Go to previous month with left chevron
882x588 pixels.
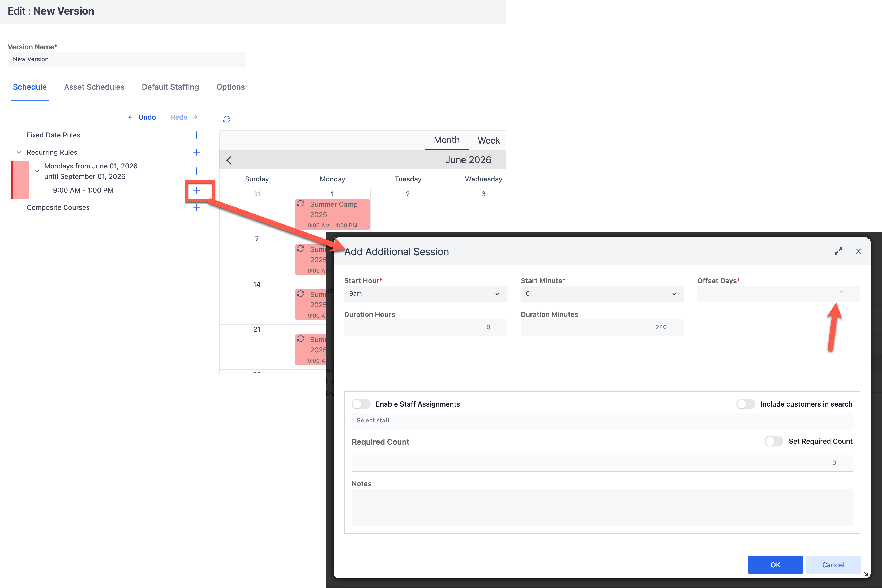click(x=229, y=161)
